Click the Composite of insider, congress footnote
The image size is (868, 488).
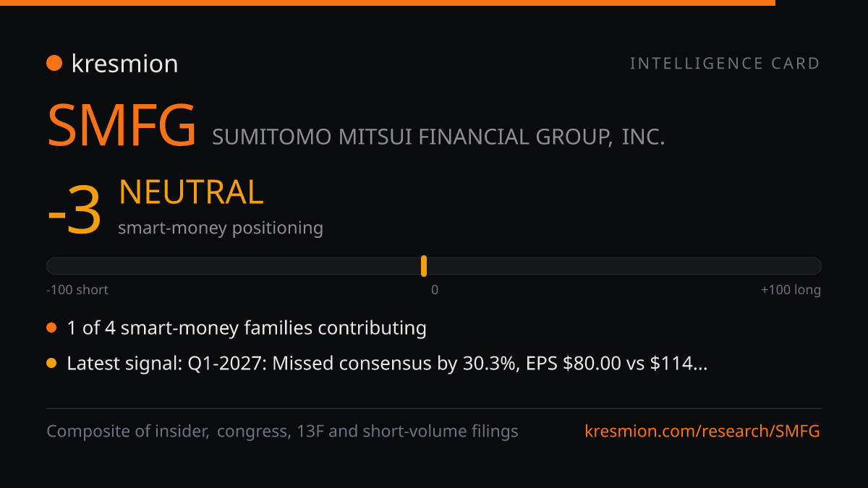tap(283, 432)
